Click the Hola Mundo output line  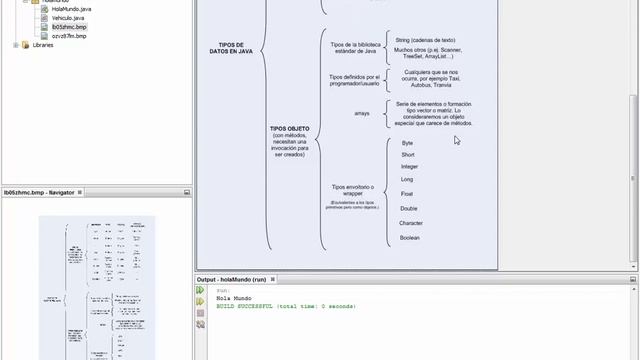click(234, 298)
